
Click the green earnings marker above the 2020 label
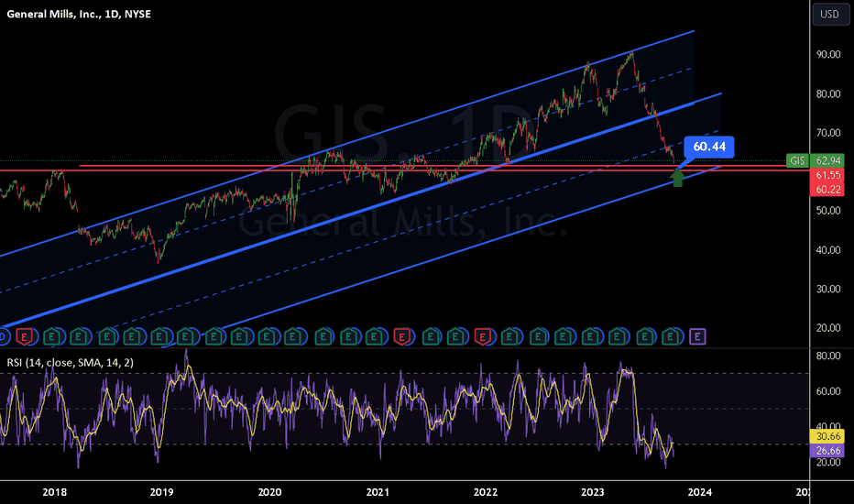tap(267, 336)
